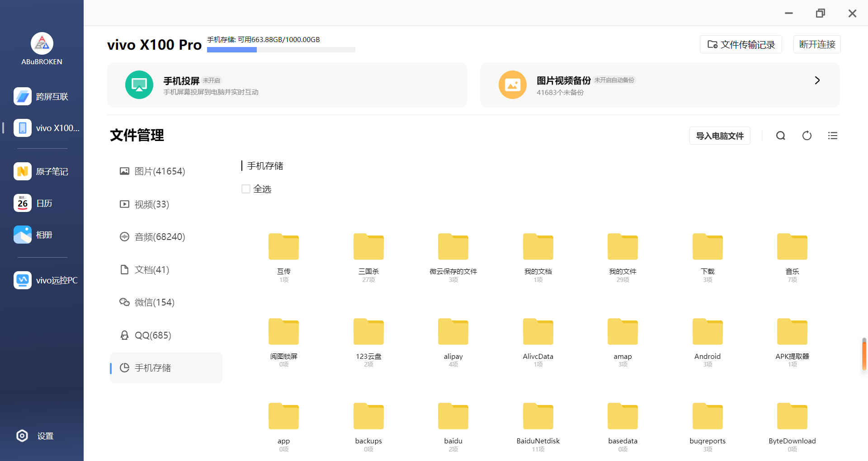Check the 全选 select-all checkbox

point(246,189)
